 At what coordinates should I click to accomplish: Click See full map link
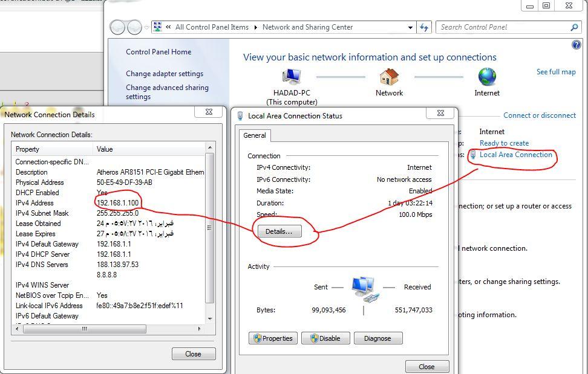[556, 72]
